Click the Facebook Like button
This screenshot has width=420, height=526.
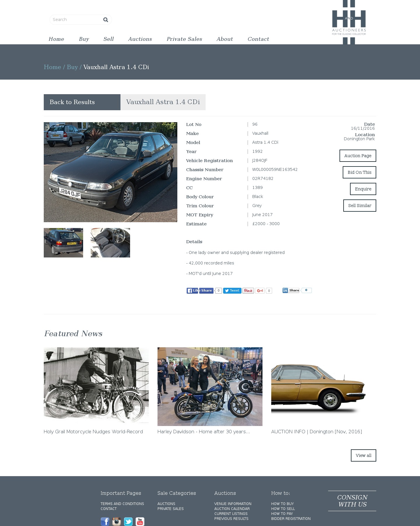point(192,290)
